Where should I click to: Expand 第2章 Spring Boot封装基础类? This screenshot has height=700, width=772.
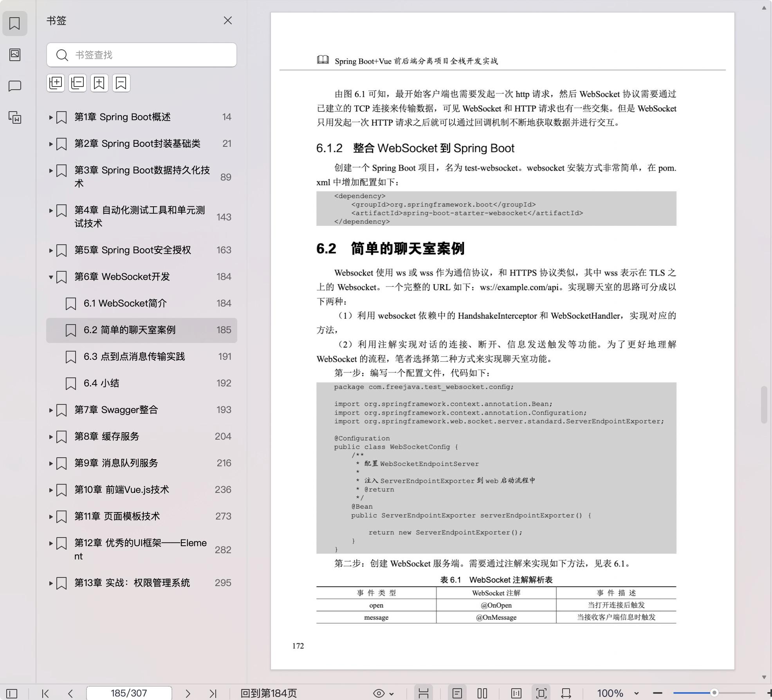click(x=51, y=144)
